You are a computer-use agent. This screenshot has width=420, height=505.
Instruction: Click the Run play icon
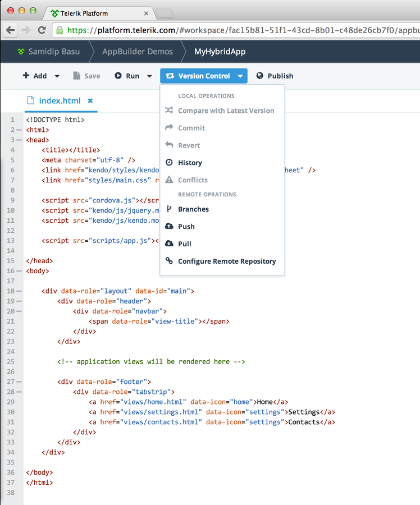click(118, 76)
